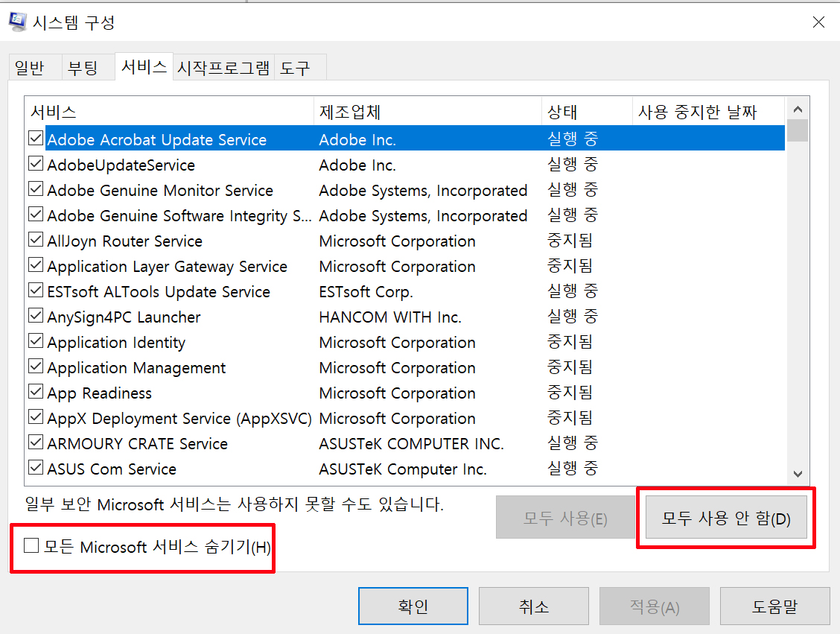The height and width of the screenshot is (634, 840).
Task: Click ESTsoft Corp. manufacturer cell
Action: tap(366, 292)
